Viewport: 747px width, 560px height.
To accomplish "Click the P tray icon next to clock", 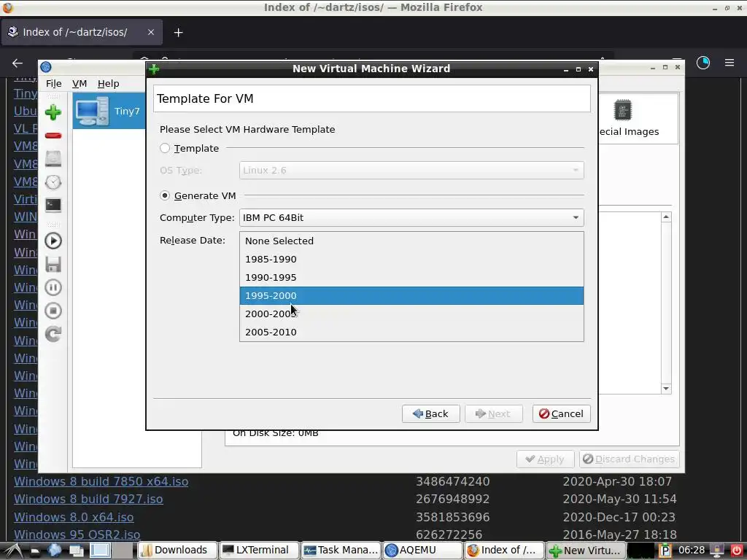I will 665,551.
